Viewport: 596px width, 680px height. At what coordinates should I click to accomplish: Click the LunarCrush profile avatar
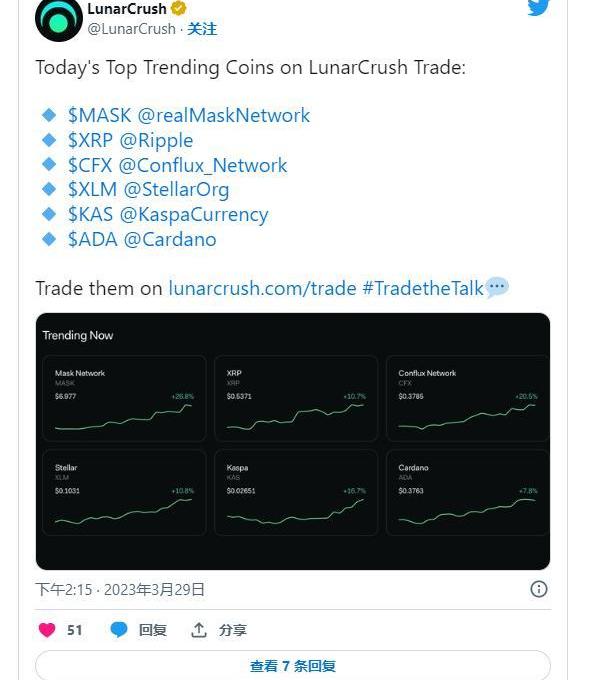click(x=59, y=20)
